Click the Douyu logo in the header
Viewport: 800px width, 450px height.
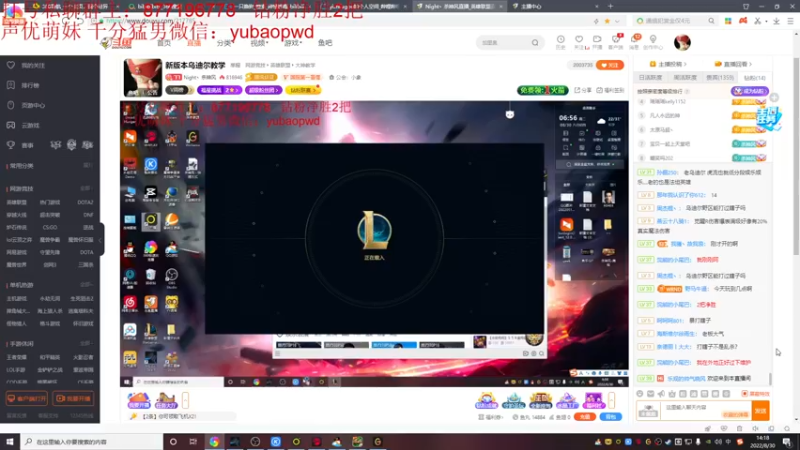[x=116, y=43]
